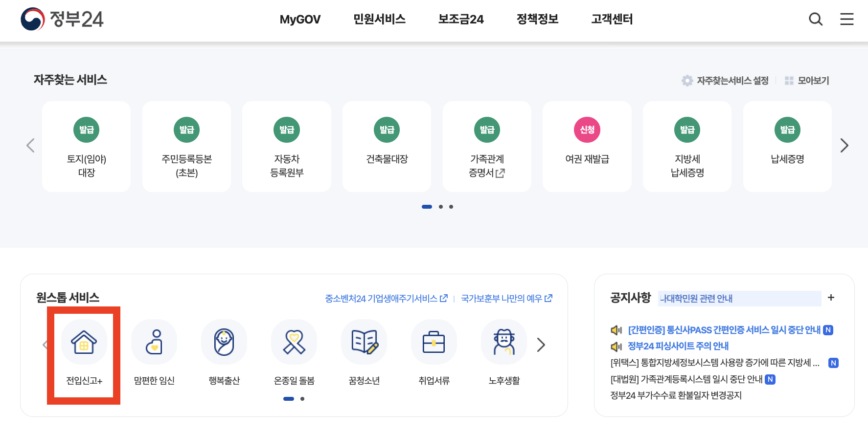Click the 모아보기 grid link
Viewport: 868px width, 434px height.
tap(807, 81)
